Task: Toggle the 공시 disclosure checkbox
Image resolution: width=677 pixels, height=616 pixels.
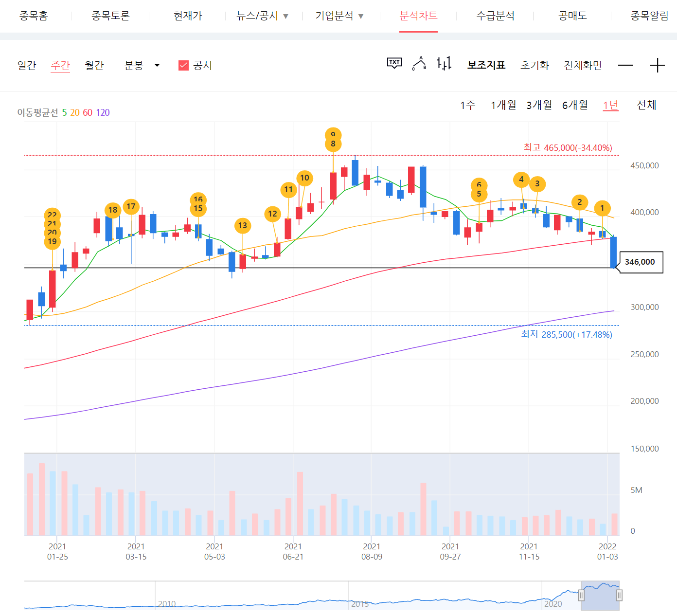Action: click(x=183, y=65)
